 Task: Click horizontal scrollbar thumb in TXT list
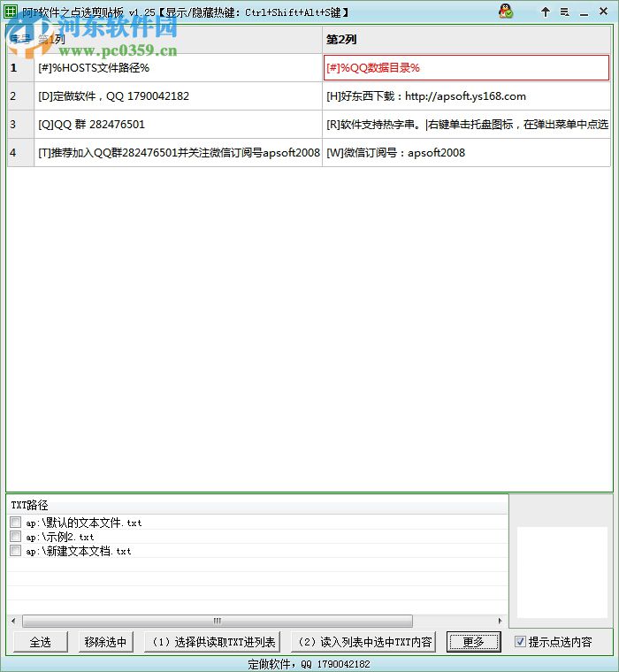tap(218, 621)
